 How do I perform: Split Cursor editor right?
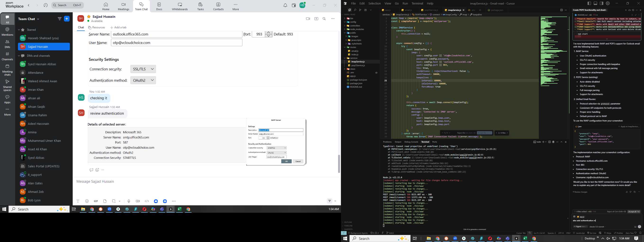tap(561, 10)
